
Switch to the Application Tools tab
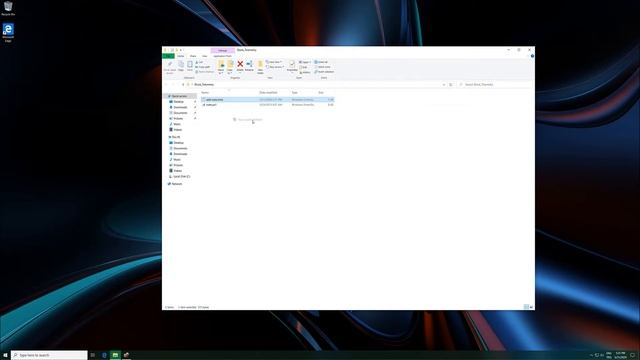[222, 56]
